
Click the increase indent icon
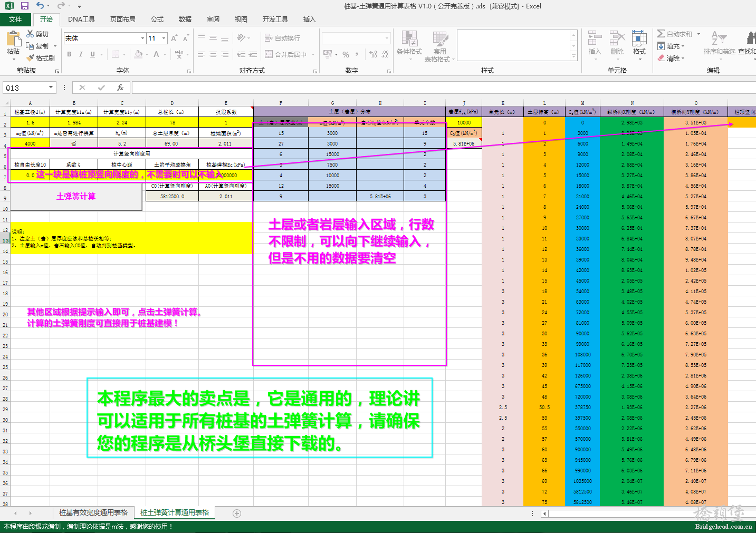point(253,54)
